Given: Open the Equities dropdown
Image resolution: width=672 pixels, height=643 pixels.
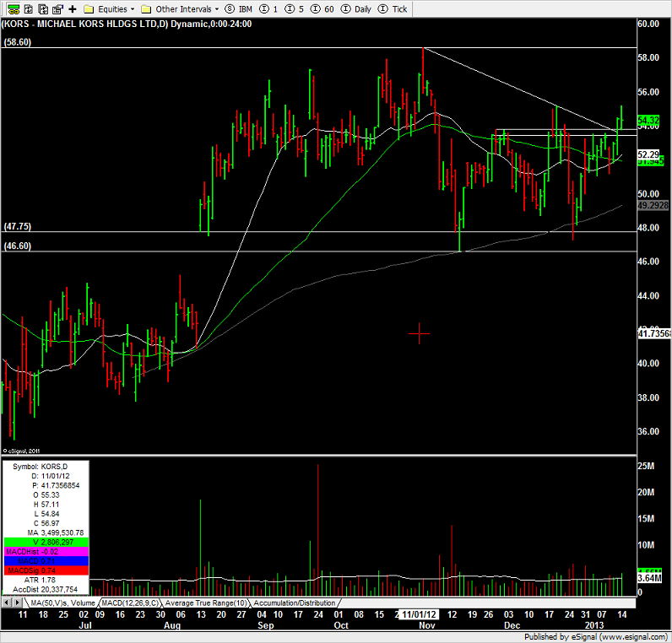Looking at the screenshot, I should [117, 9].
